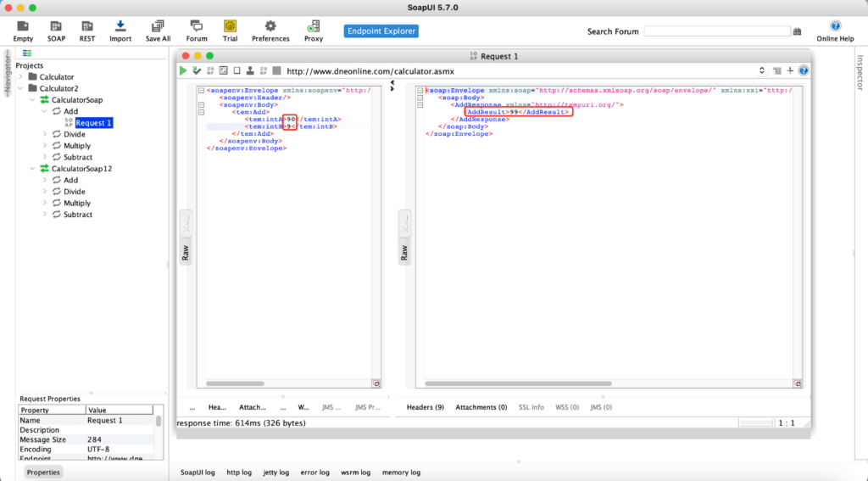868x481 pixels.
Task: Open request Attach... tab
Action: point(253,407)
